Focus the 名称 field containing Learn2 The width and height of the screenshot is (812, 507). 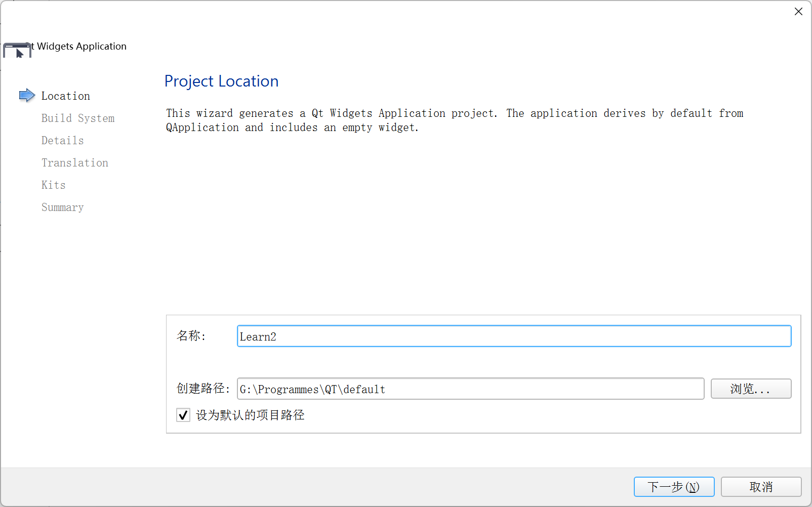tap(514, 336)
